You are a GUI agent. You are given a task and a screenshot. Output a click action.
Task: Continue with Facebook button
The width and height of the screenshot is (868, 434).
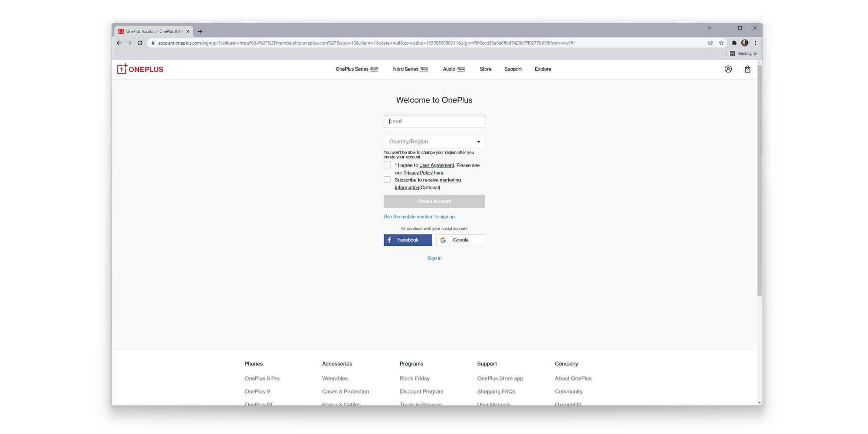(408, 240)
